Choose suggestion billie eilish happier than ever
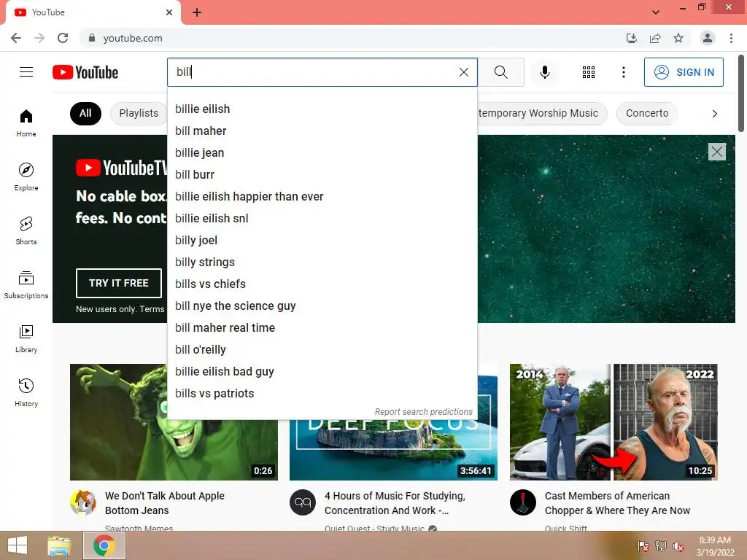 322,197
